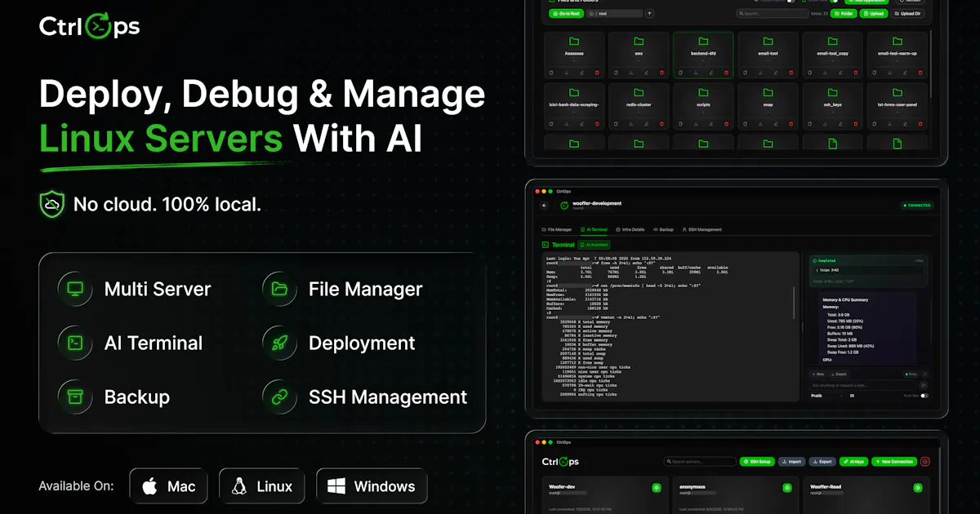
Task: Open settings gear on anonymous server card
Action: click(x=787, y=488)
